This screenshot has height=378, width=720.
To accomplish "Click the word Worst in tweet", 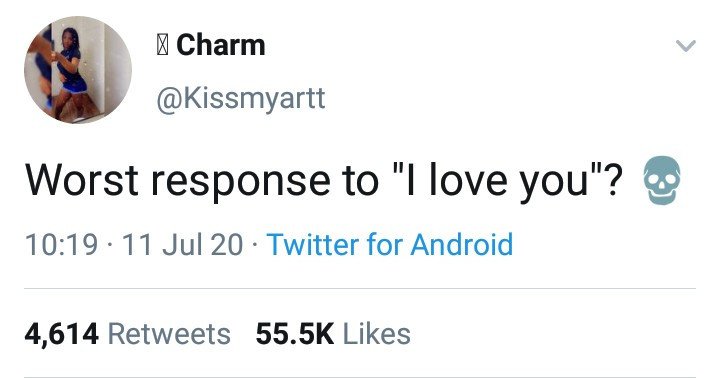I will click(x=82, y=180).
